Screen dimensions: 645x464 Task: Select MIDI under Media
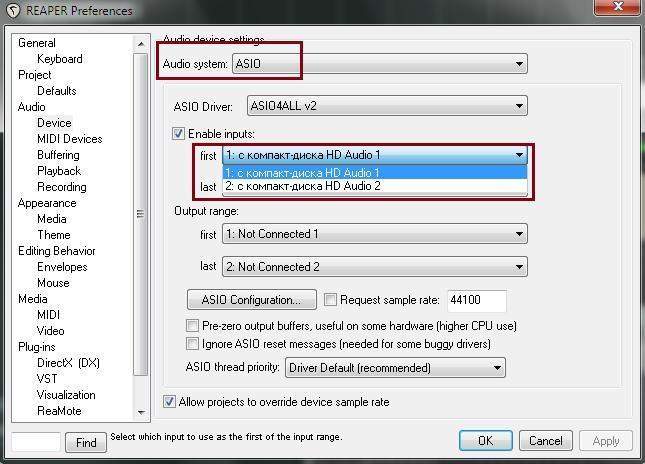tap(49, 315)
